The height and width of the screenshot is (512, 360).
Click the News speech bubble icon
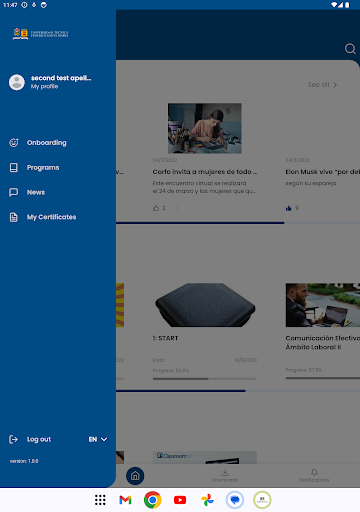click(14, 192)
